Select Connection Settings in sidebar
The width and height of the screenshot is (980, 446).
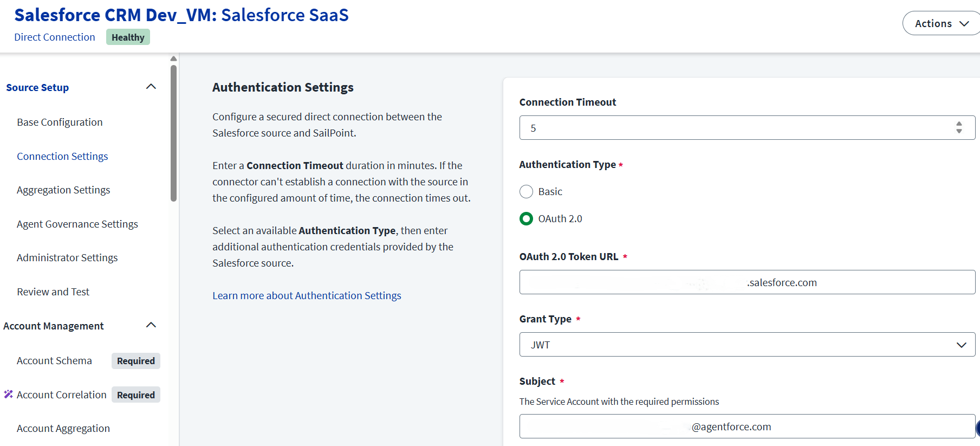pyautogui.click(x=62, y=156)
